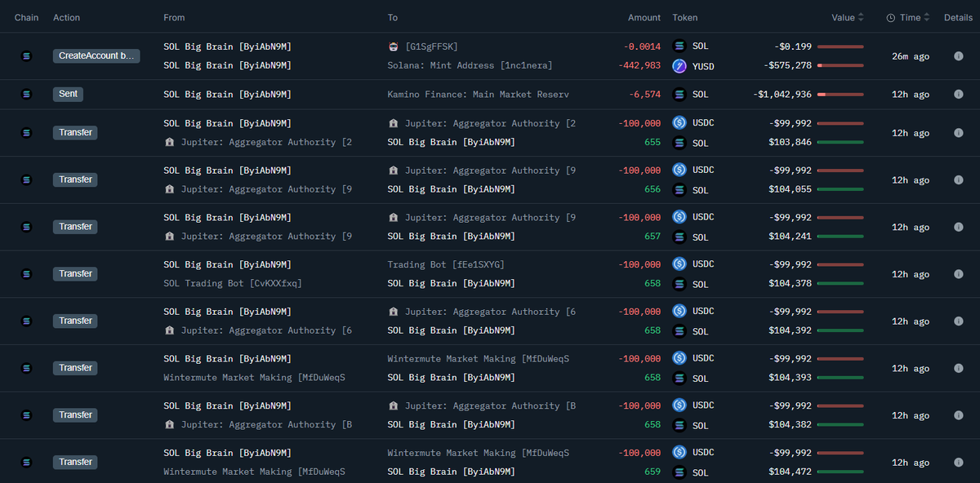This screenshot has width=980, height=483.
Task: Click the Transfer badge on the 657 SOL row
Action: 75,227
